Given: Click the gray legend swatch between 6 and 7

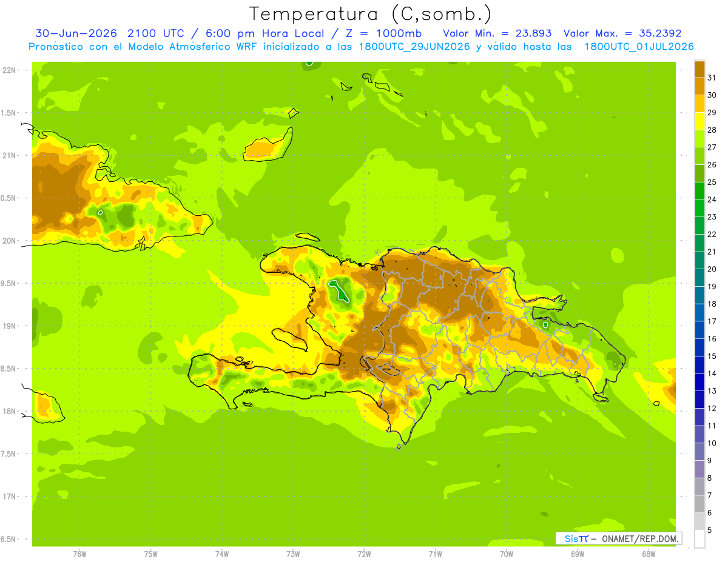Looking at the screenshot, I should pyautogui.click(x=699, y=504).
